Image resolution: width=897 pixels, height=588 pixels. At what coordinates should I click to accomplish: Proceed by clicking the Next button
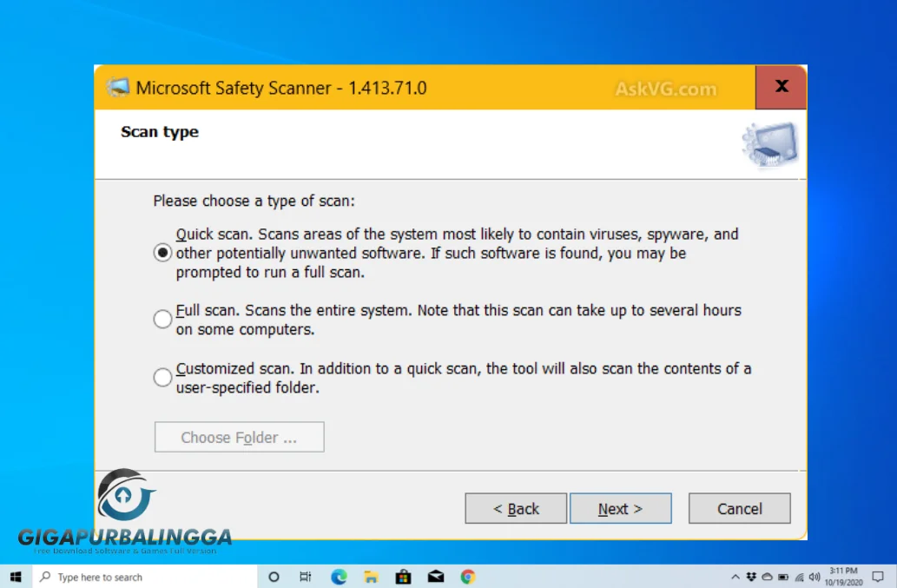point(620,508)
